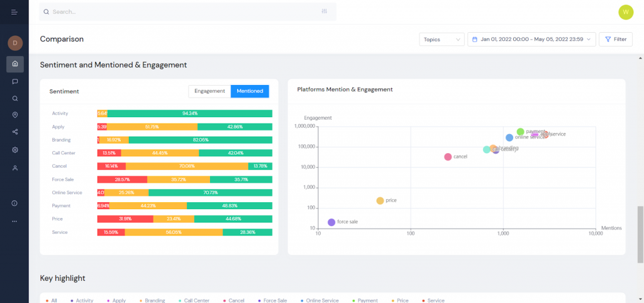Screen dimensions: 644x303
Task: Click the search icon in sidebar
Action: pos(15,98)
